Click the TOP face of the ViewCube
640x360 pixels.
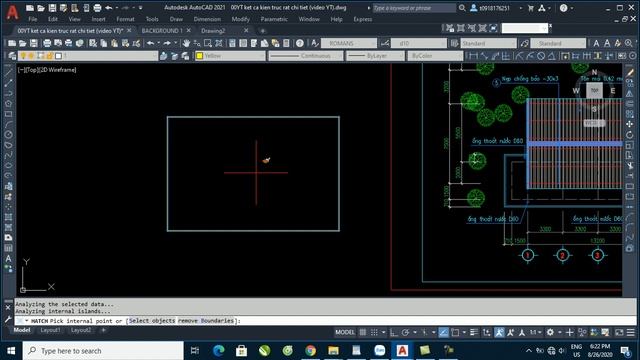coord(594,90)
